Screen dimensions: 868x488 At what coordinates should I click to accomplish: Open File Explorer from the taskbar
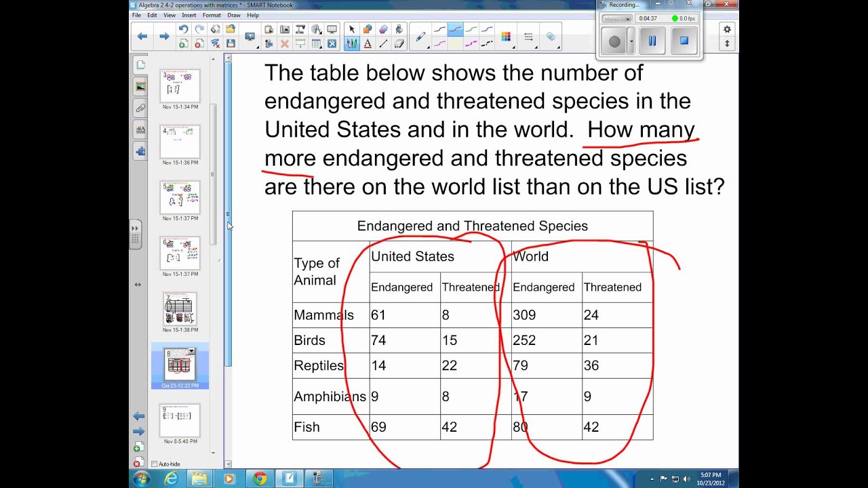[200, 479]
